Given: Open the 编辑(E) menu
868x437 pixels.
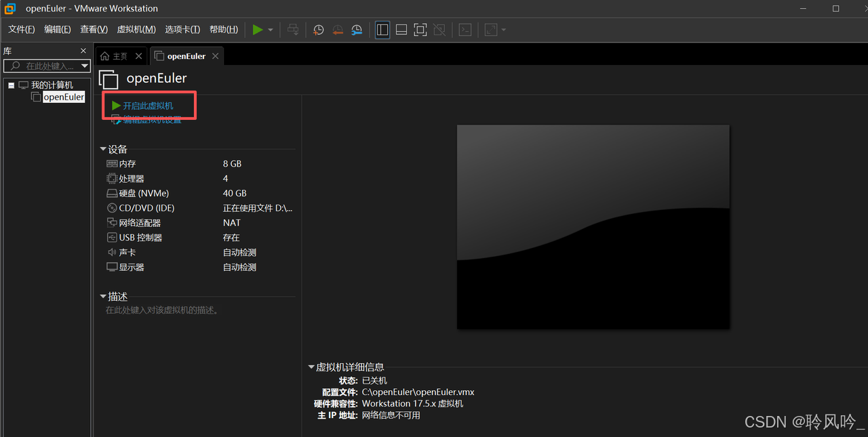Looking at the screenshot, I should (x=58, y=30).
